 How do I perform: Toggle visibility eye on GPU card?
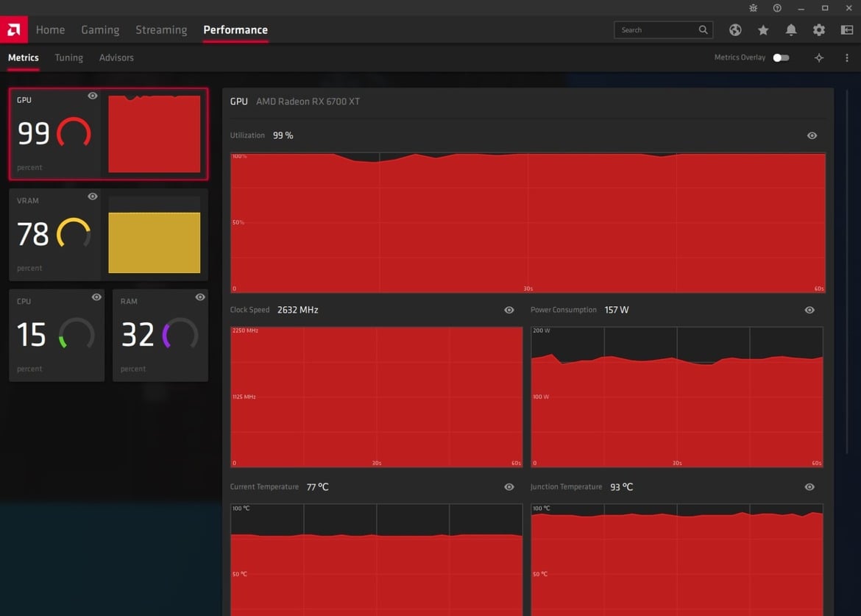pyautogui.click(x=92, y=96)
